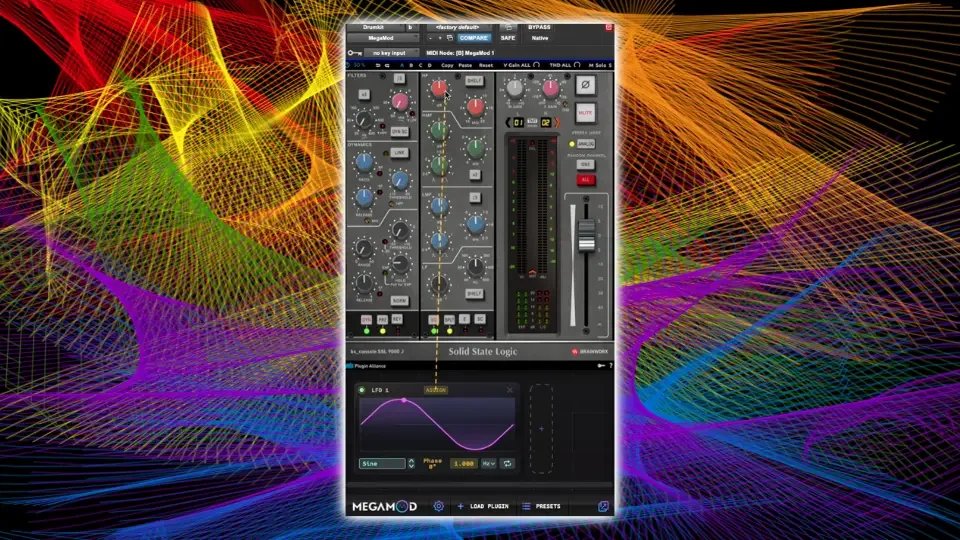Viewport: 960px width, 540px height.
Task: Click the V Gain ALL icon
Action: click(536, 65)
